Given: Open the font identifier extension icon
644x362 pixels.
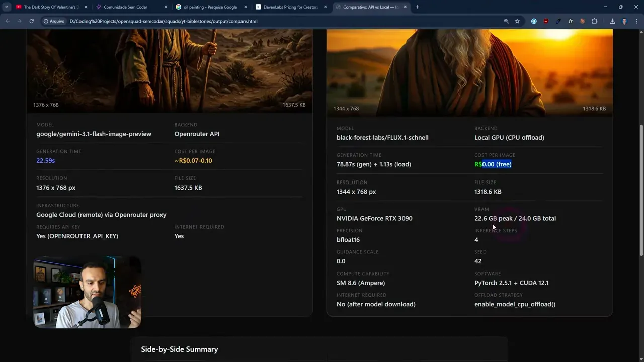Looking at the screenshot, I should point(570,21).
